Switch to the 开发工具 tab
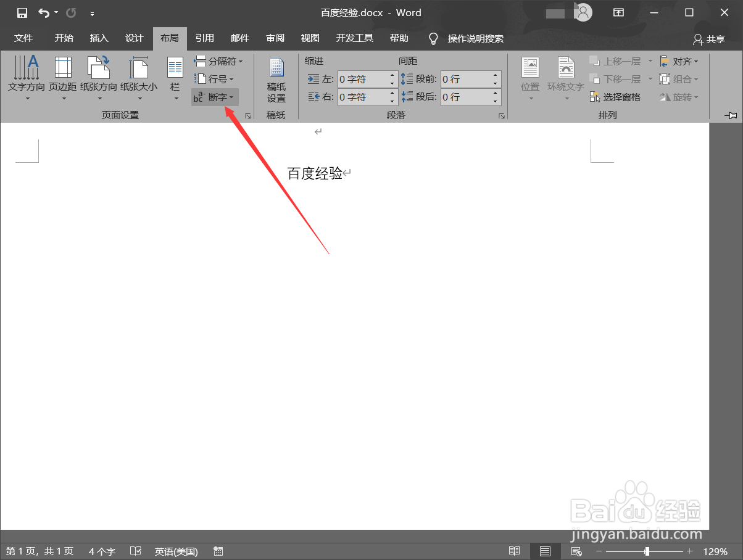743x560 pixels. coord(354,38)
